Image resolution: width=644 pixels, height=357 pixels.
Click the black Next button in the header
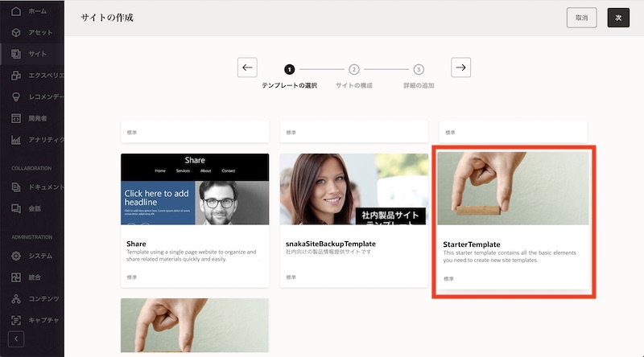click(618, 18)
